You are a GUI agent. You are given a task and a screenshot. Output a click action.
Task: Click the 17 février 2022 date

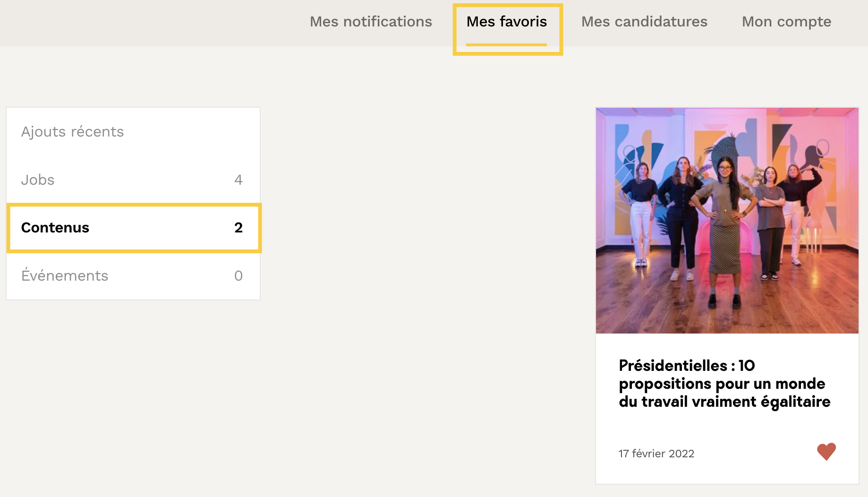pyautogui.click(x=656, y=454)
